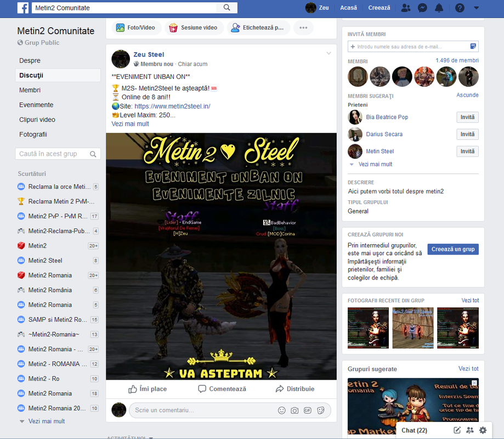Click contact importer icon in invite field
This screenshot has height=439, width=504.
pos(473,46)
